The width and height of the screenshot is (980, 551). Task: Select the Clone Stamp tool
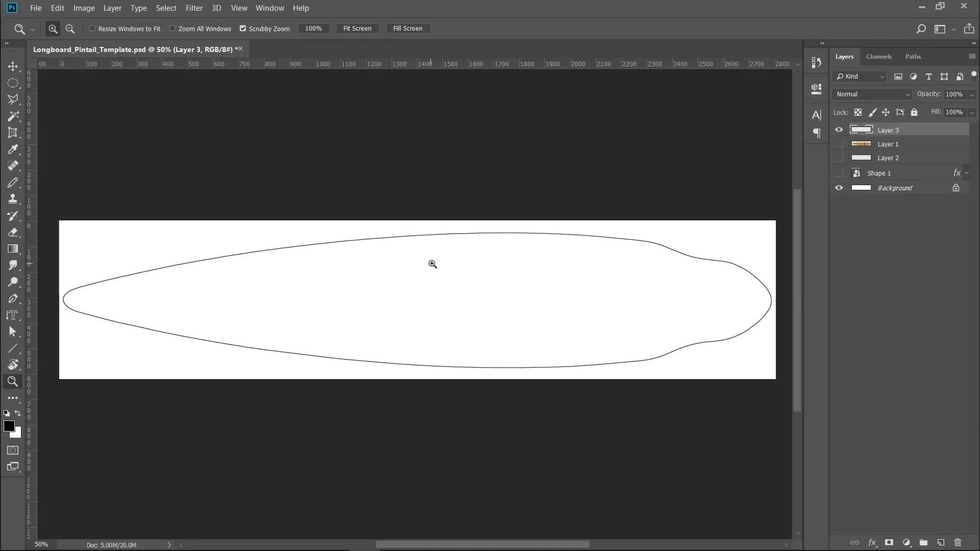pyautogui.click(x=13, y=199)
